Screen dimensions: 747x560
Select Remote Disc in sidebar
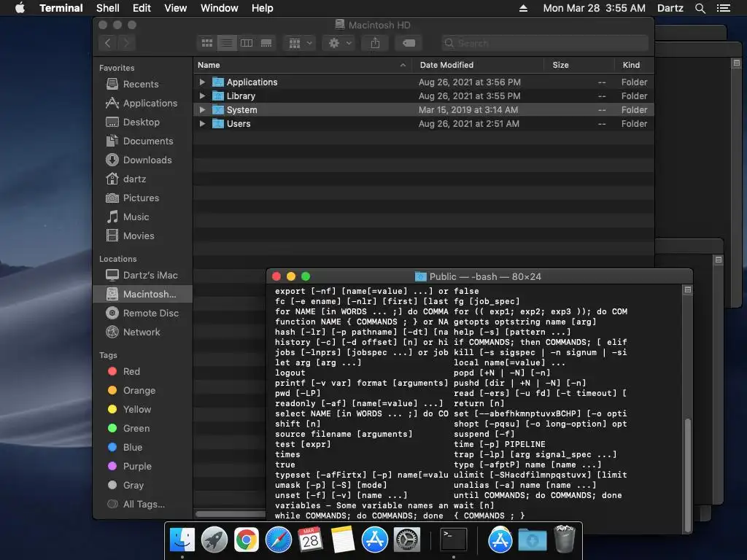coord(142,313)
